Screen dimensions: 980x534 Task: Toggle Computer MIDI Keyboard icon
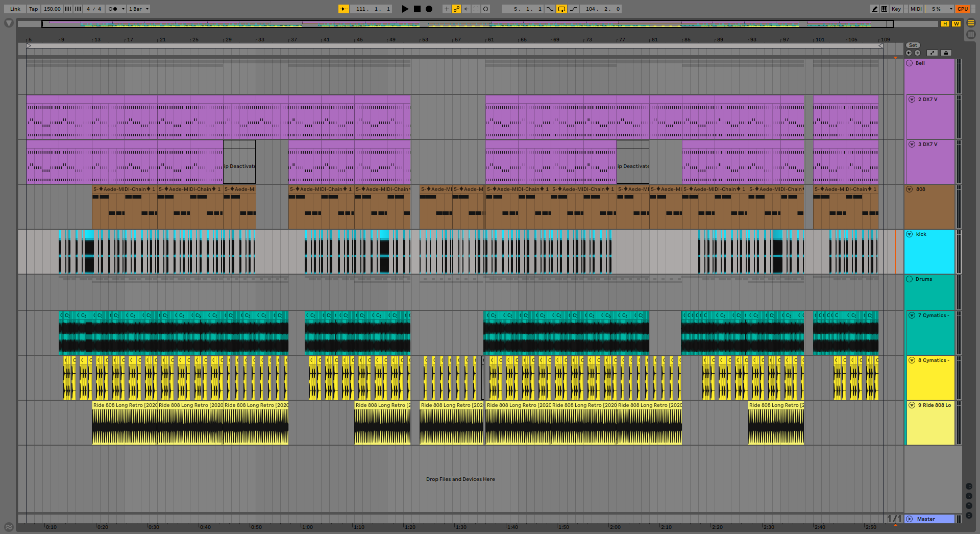(x=884, y=9)
